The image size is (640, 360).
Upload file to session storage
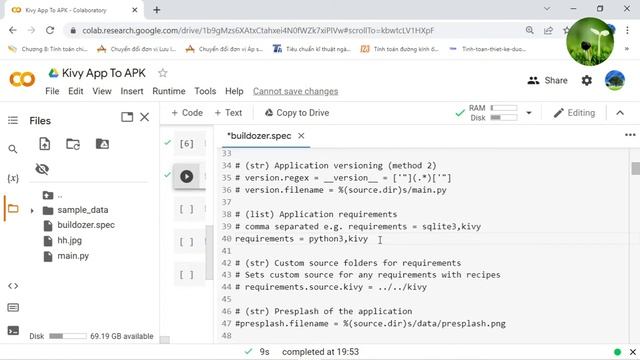(44, 144)
